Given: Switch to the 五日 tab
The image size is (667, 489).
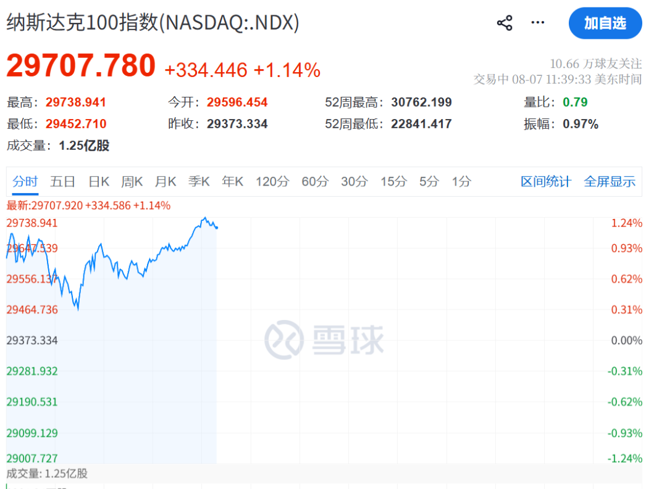Looking at the screenshot, I should 63,182.
